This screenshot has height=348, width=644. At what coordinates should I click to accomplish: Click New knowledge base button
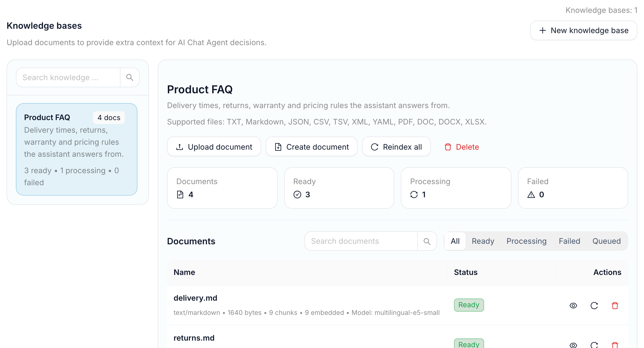(x=584, y=30)
